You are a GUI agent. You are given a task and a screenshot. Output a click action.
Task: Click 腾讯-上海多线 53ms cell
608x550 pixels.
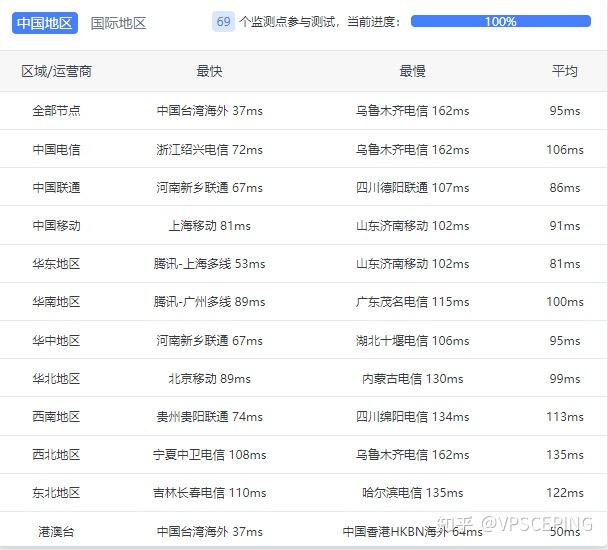coord(209,264)
